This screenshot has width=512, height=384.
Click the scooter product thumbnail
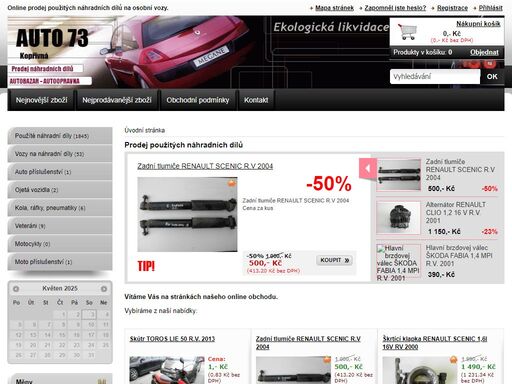click(167, 370)
